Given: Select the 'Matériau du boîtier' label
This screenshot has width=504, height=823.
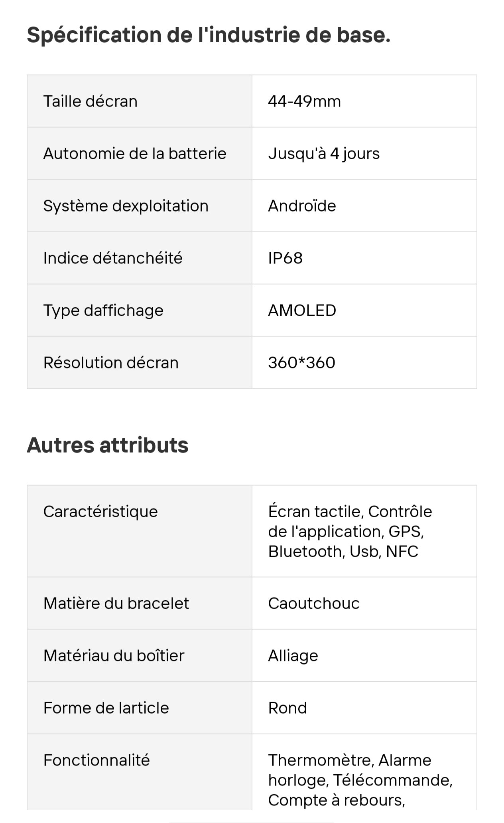Looking at the screenshot, I should pos(114,656).
